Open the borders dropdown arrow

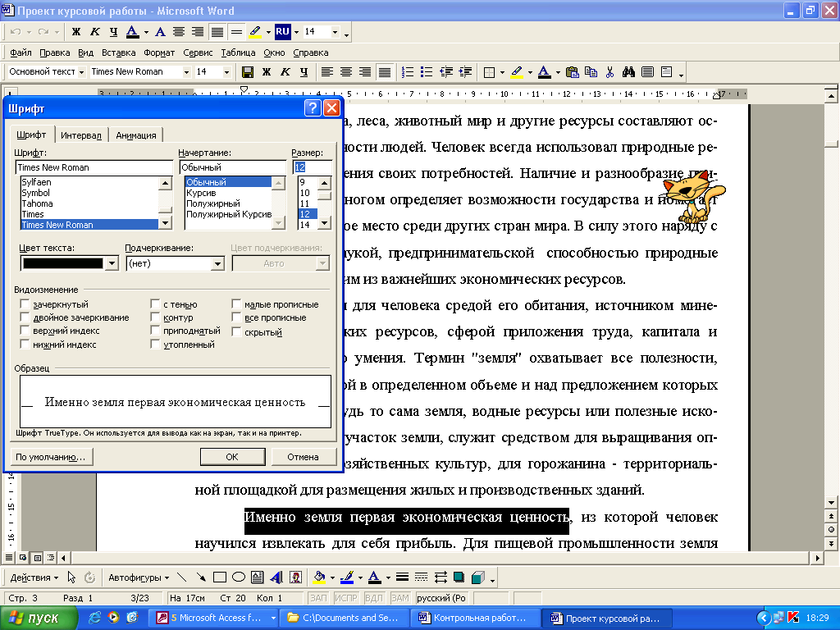pos(502,72)
